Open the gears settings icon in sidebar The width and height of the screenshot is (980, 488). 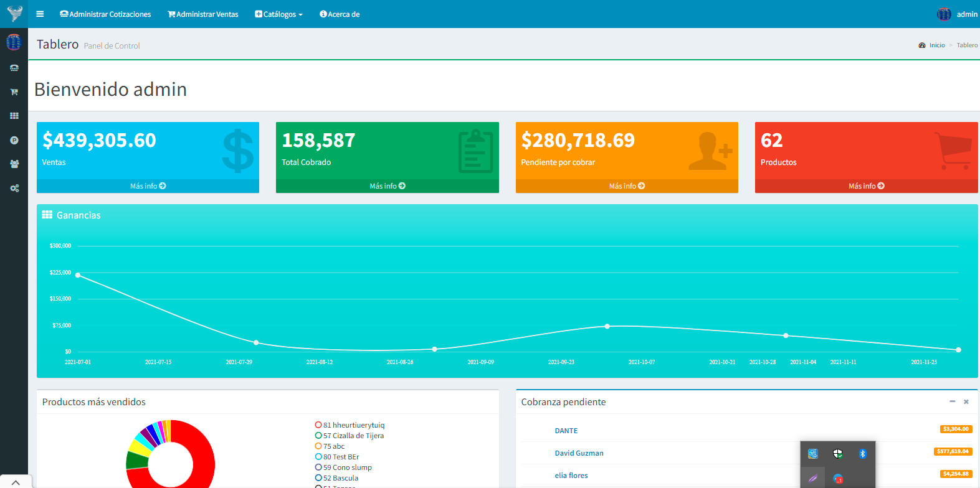click(14, 188)
